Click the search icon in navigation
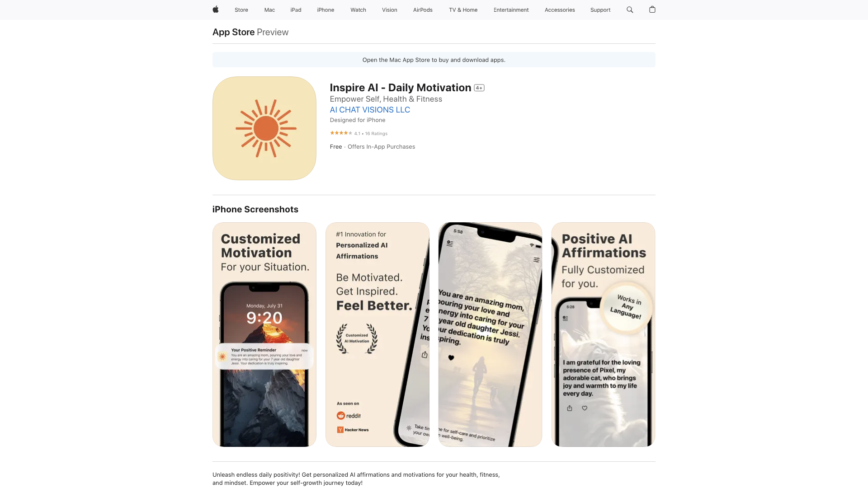 630,9
